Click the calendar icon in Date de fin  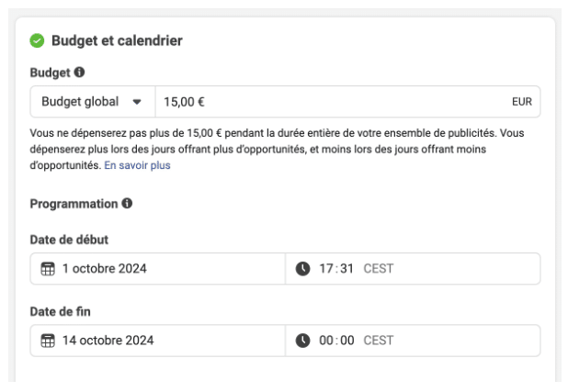[48, 341]
